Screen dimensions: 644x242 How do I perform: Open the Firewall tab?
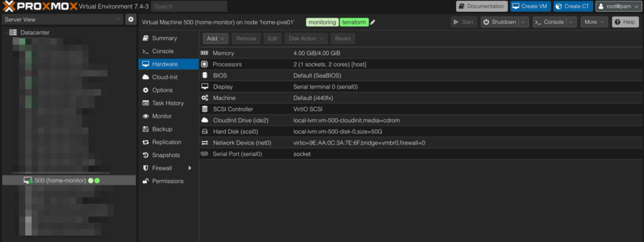(169, 168)
